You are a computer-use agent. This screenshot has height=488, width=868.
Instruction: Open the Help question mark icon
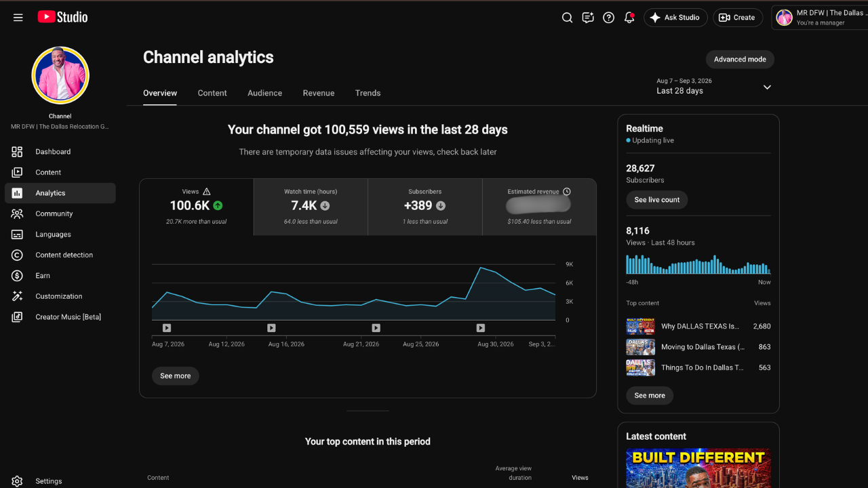click(609, 18)
